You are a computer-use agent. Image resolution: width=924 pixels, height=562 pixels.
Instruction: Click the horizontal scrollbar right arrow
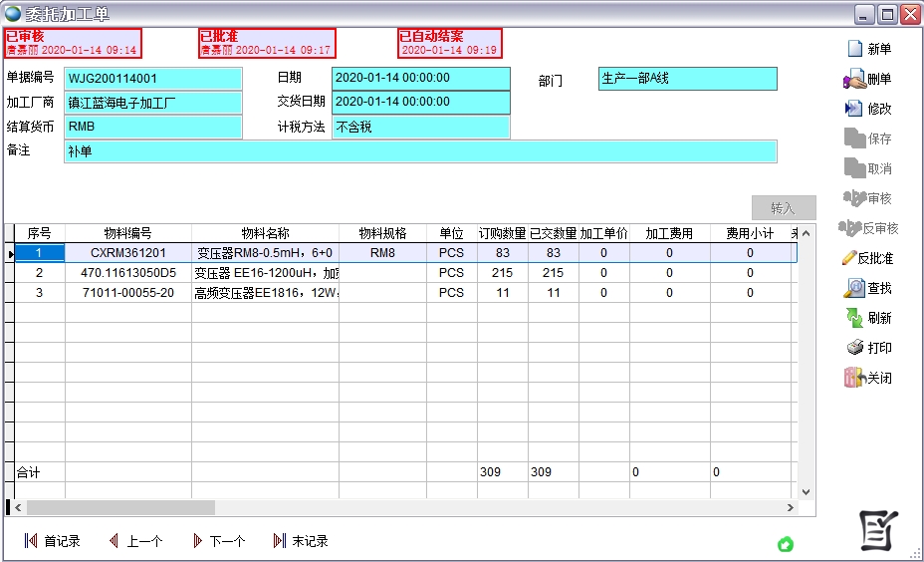pyautogui.click(x=791, y=508)
